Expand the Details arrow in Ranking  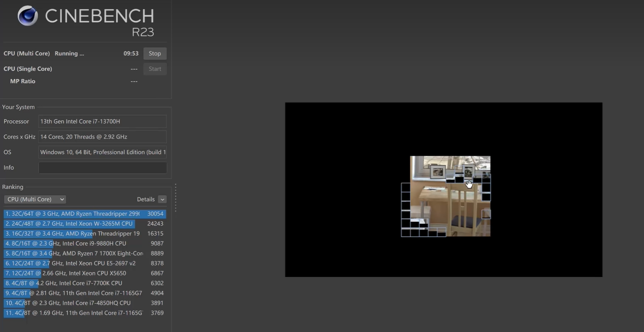click(x=162, y=199)
